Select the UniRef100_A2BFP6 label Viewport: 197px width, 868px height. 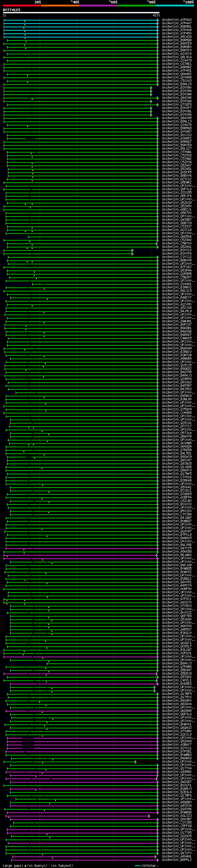[177, 497]
